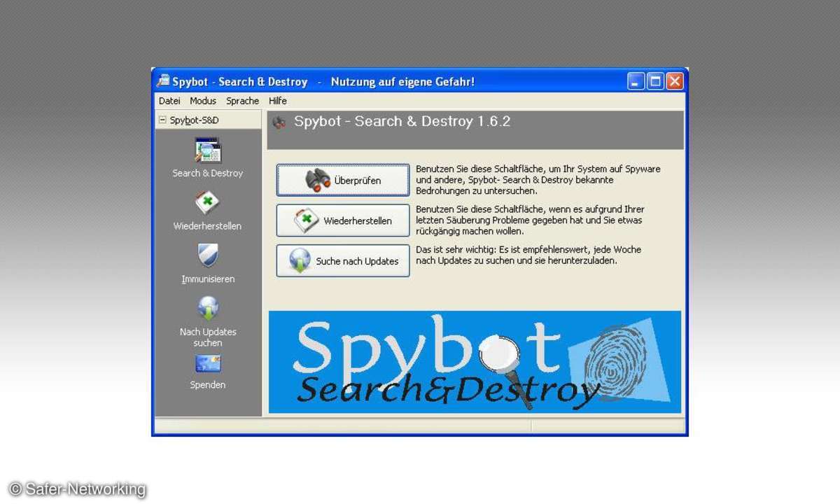Click the 'Nach Updates suchen' sidebar label
Screen dimensions: 840x504
[208, 337]
